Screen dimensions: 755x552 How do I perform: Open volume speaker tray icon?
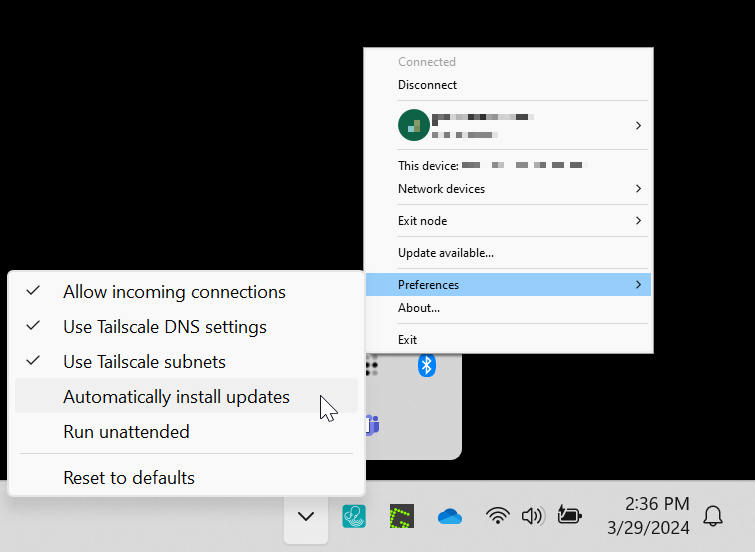(533, 516)
